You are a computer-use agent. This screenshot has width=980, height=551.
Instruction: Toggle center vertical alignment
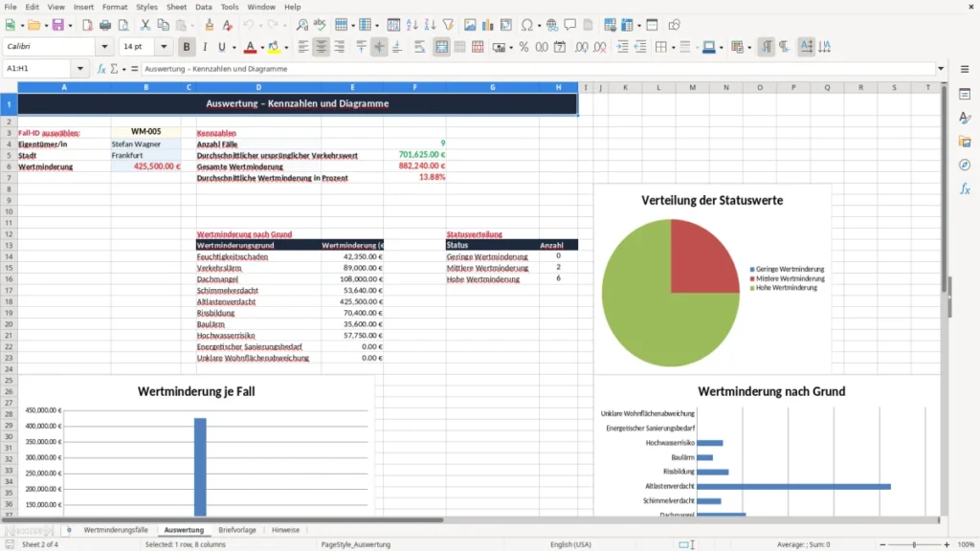coord(379,47)
